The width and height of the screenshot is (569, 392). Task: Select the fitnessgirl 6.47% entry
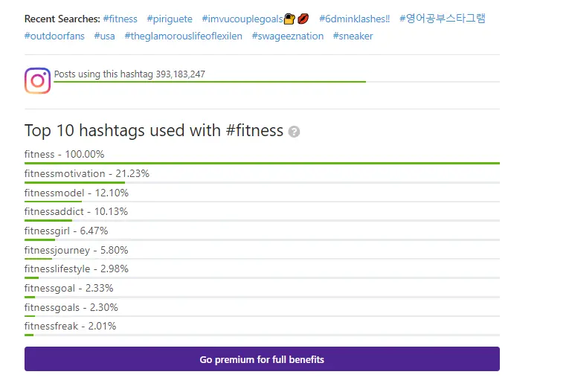pyautogui.click(x=66, y=231)
